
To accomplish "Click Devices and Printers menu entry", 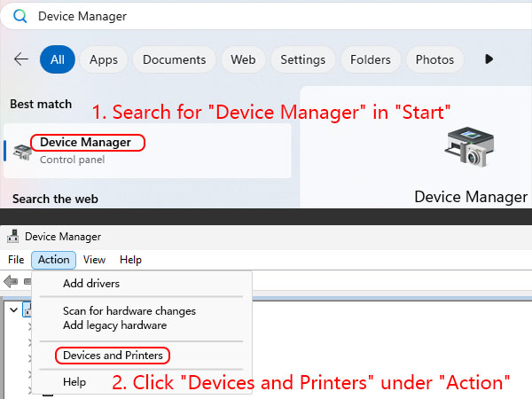I will click(112, 356).
